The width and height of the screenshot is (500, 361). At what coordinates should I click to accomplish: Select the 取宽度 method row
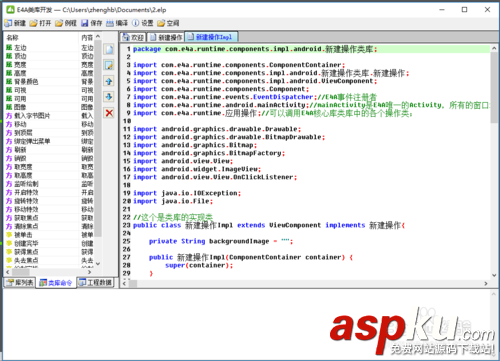point(49,167)
